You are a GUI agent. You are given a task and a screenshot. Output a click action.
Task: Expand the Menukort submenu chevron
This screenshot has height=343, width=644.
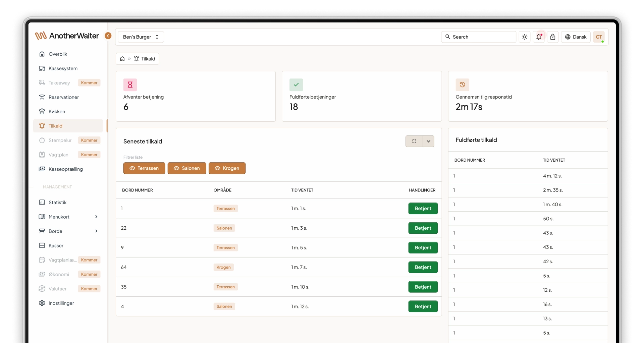point(96,217)
